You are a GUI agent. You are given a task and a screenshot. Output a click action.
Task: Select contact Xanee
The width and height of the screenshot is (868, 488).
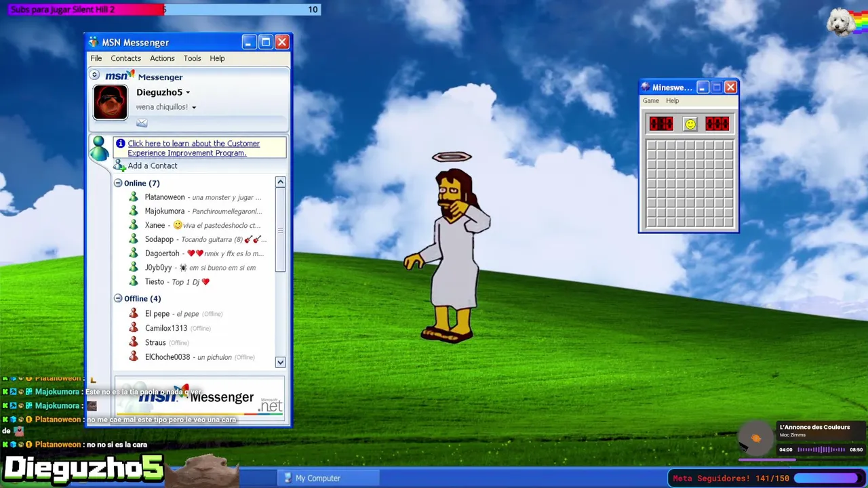(x=155, y=225)
